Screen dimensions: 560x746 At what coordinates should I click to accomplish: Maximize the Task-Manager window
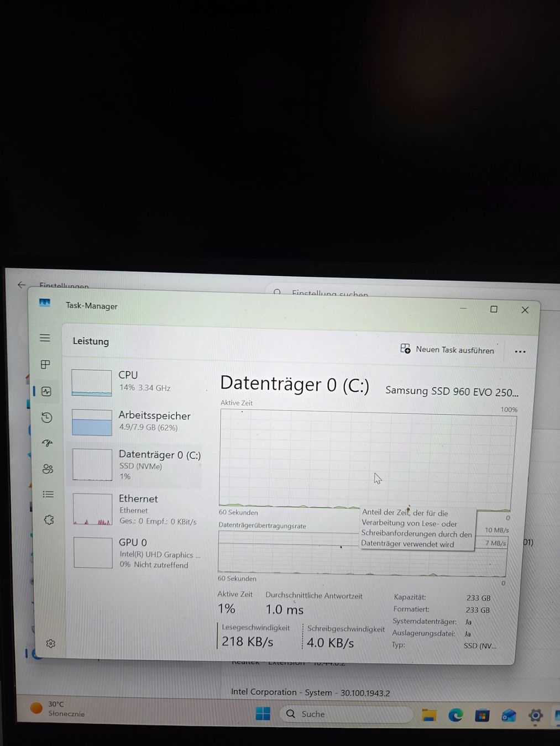494,309
